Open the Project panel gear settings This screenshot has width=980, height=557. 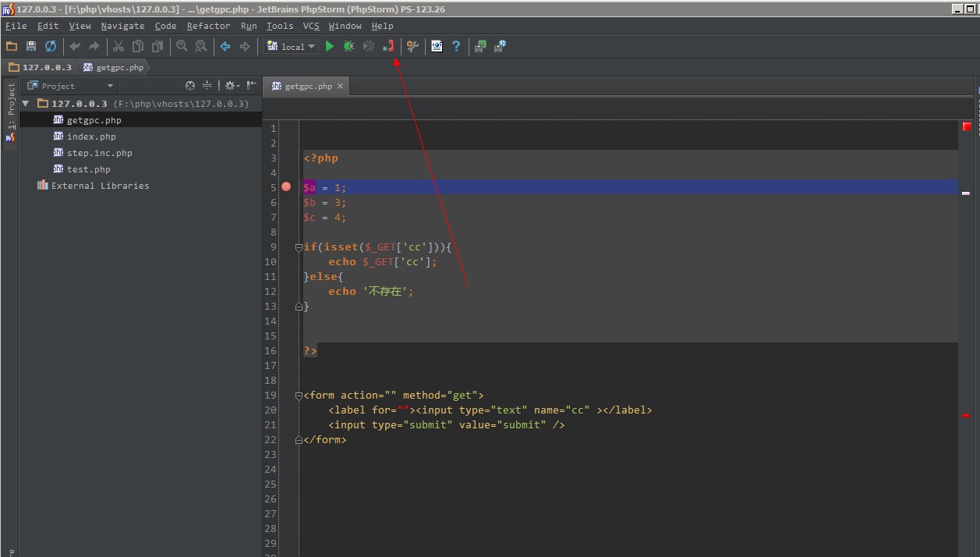(232, 86)
